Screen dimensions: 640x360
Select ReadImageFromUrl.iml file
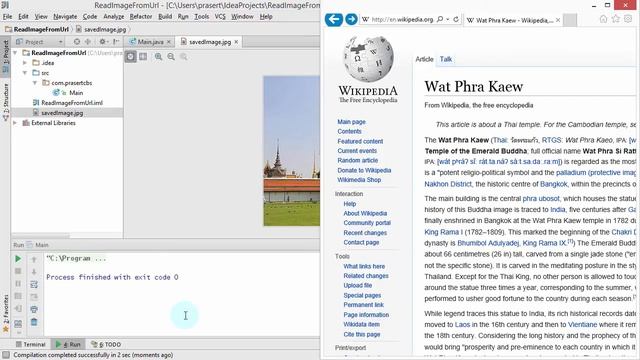pyautogui.click(x=72, y=103)
